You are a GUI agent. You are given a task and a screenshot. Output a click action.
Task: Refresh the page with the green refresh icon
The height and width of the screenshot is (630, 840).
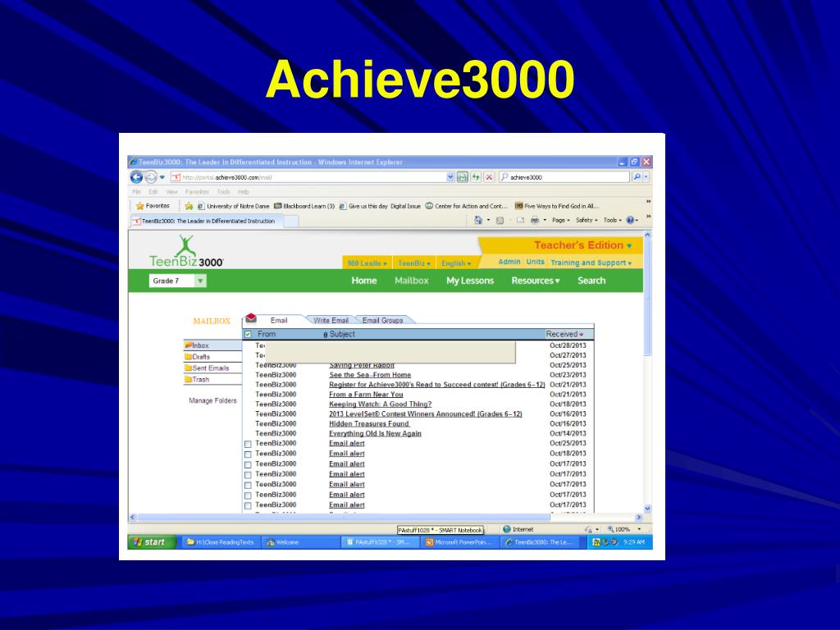476,177
